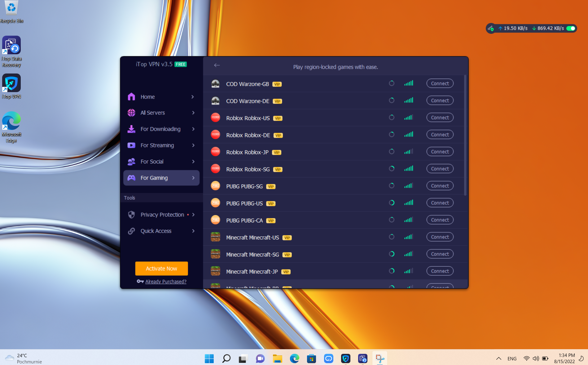Image resolution: width=588 pixels, height=365 pixels.
Task: Select For Downloading in the sidebar
Action: coord(161,129)
